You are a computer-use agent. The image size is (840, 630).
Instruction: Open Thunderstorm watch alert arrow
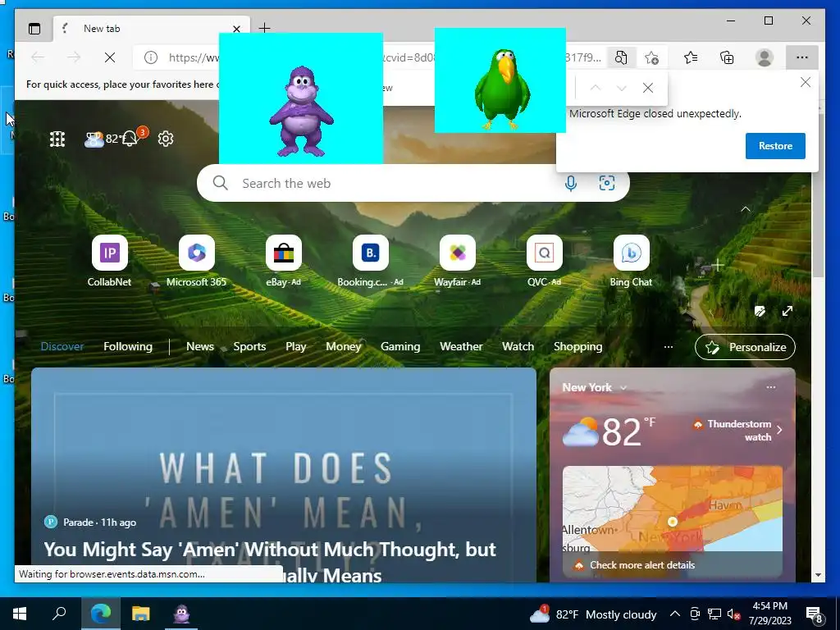coord(779,430)
